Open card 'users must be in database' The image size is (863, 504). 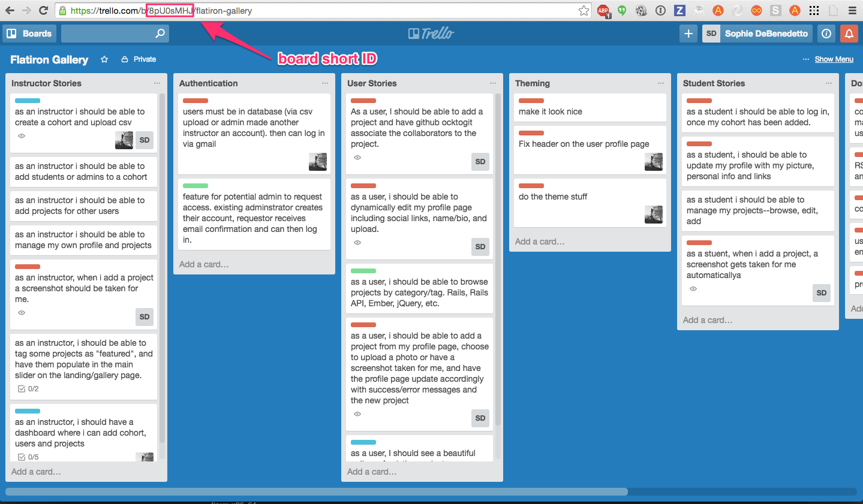coord(254,134)
